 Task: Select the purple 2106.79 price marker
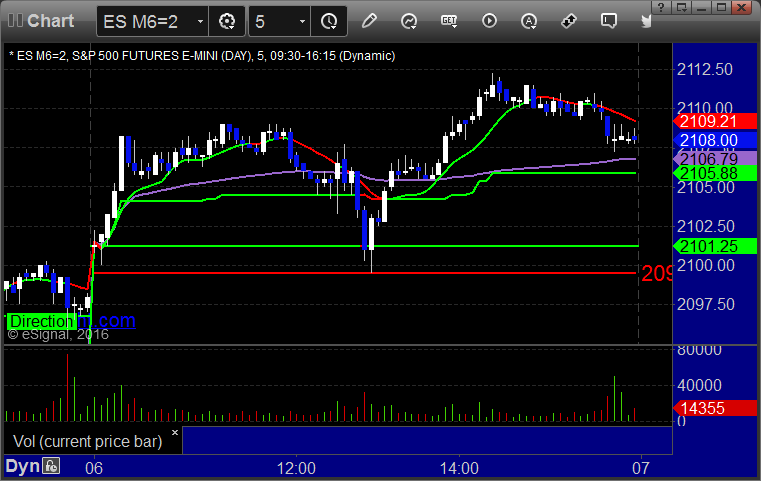[x=715, y=159]
